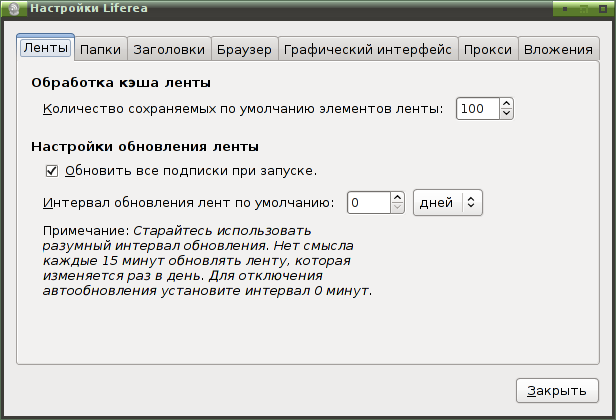
Task: Open the Вложения tab
Action: [x=558, y=50]
